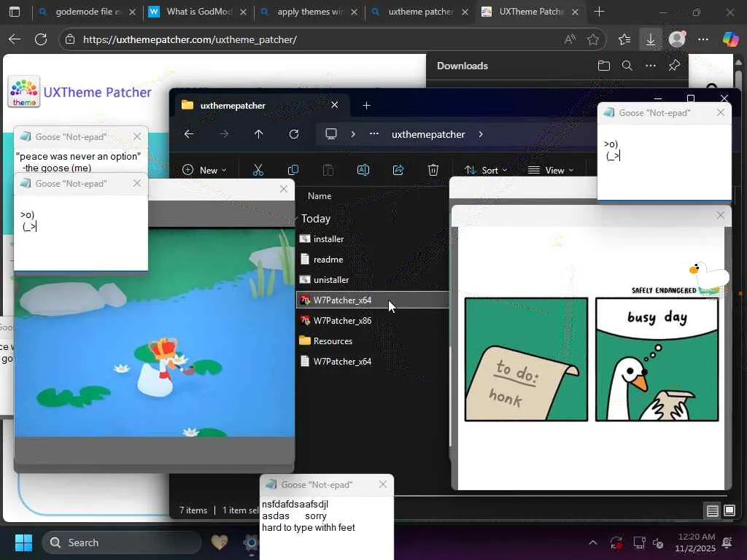Screen dimensions: 747x560
Task: Close the peace was never an option note
Action: [x=137, y=136]
